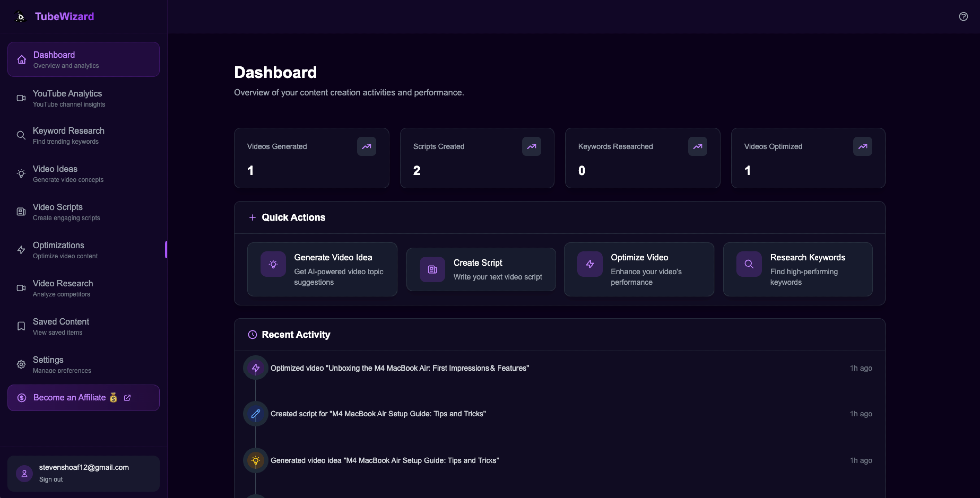The image size is (980, 498).
Task: Click the Video Scripts document icon in sidebar
Action: pyautogui.click(x=21, y=212)
